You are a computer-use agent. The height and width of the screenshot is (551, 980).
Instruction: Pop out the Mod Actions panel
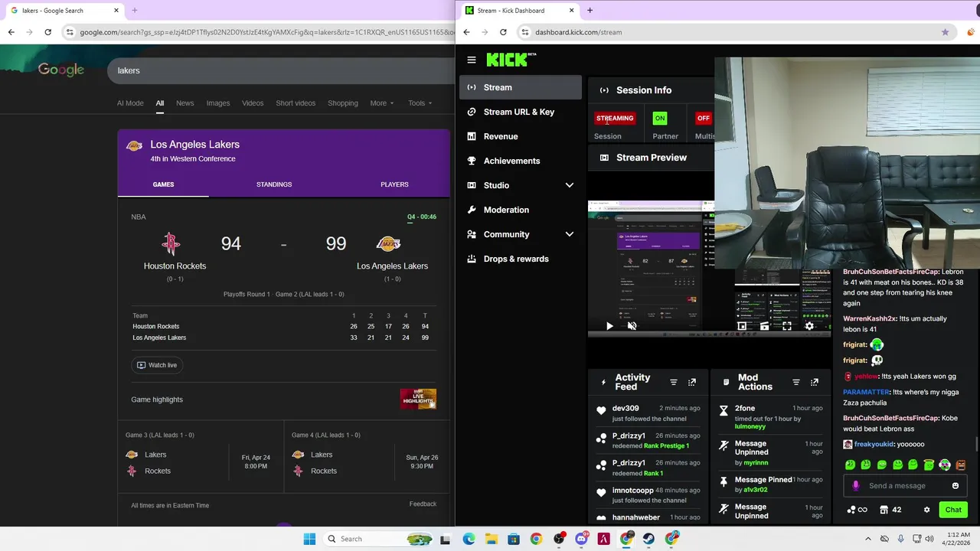coord(815,382)
